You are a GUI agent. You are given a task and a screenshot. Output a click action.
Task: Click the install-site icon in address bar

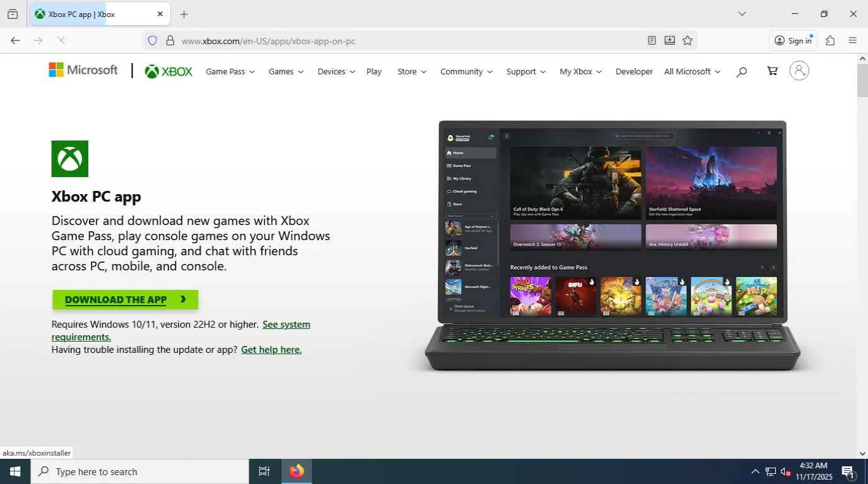669,40
